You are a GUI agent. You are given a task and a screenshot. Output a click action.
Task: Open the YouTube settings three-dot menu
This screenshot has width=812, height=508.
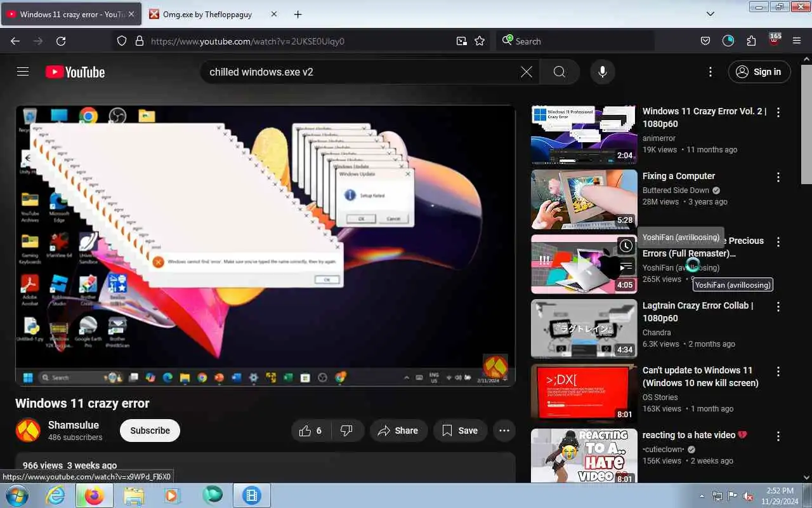click(x=710, y=72)
